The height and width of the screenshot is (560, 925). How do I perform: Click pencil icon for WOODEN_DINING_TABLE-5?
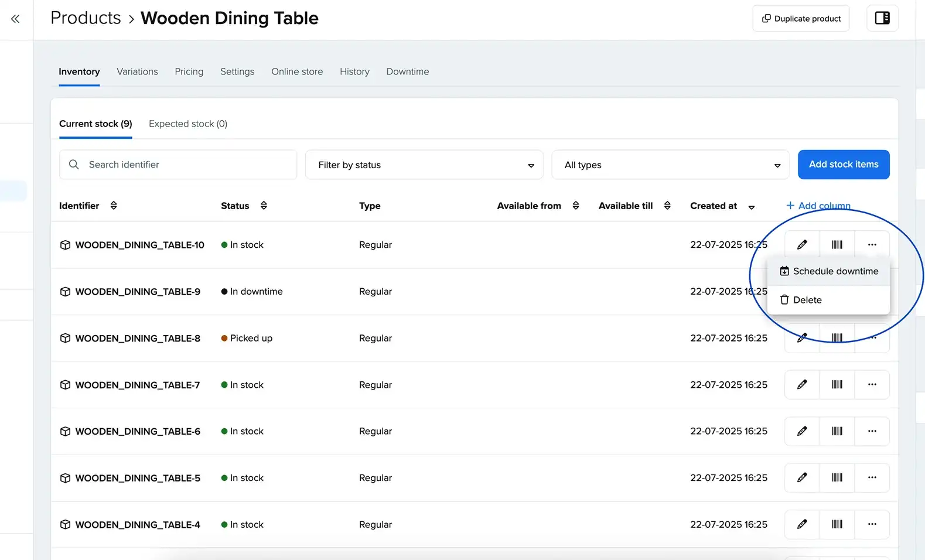pyautogui.click(x=802, y=478)
